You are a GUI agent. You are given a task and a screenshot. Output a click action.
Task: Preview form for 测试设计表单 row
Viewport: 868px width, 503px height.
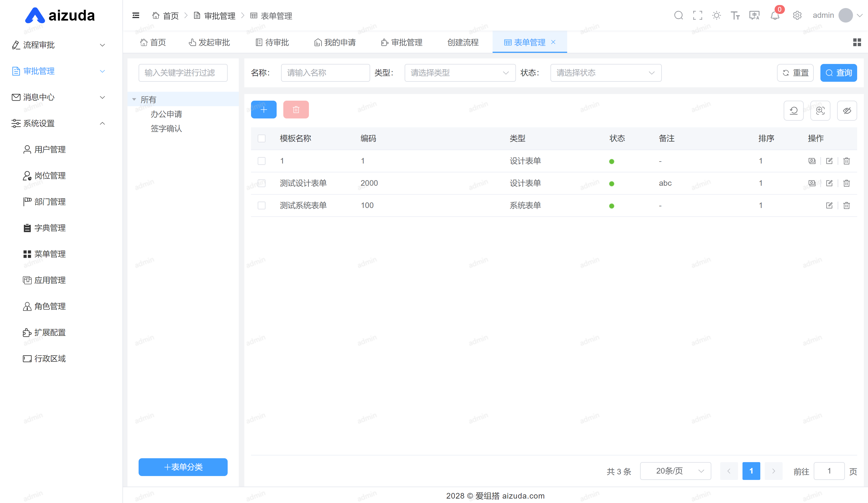click(812, 183)
